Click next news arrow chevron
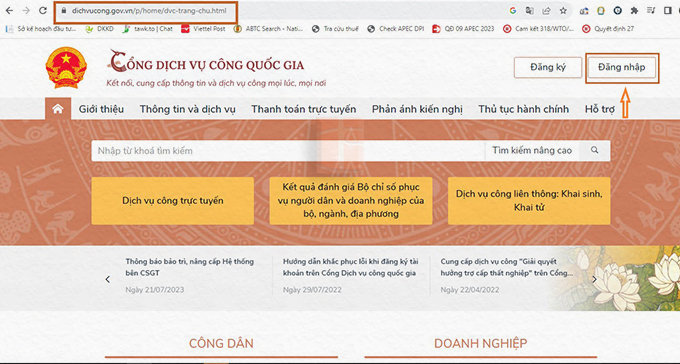 595,279
